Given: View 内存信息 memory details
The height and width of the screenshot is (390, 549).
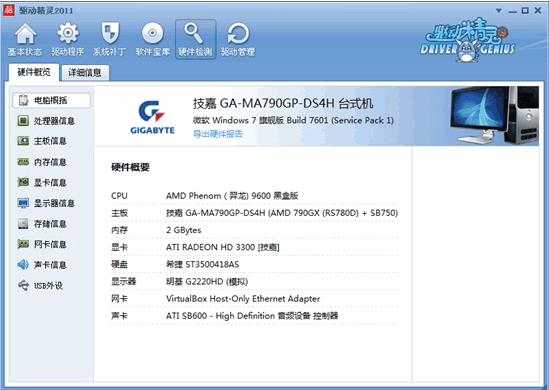Looking at the screenshot, I should tap(42, 162).
